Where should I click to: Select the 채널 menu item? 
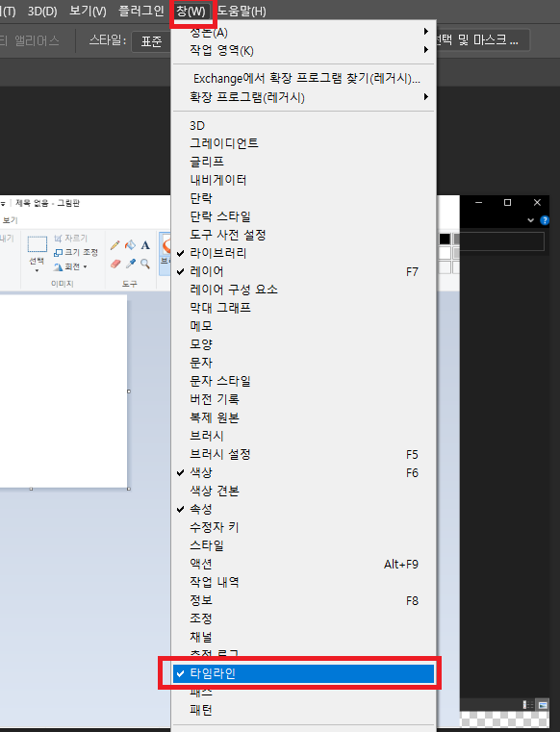coord(304,637)
